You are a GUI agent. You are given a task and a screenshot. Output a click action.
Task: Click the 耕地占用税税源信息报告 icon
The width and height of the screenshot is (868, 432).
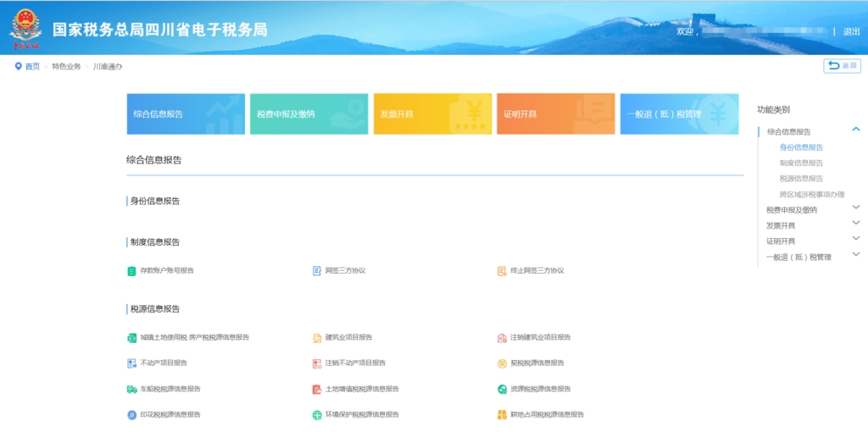click(502, 415)
